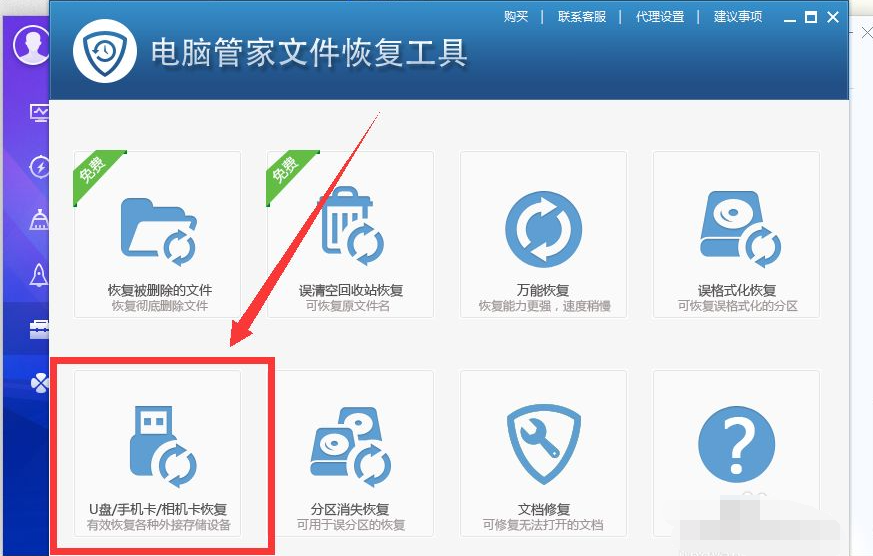Open the question mark help icon
Image resolution: width=873 pixels, height=556 pixels.
pos(736,444)
